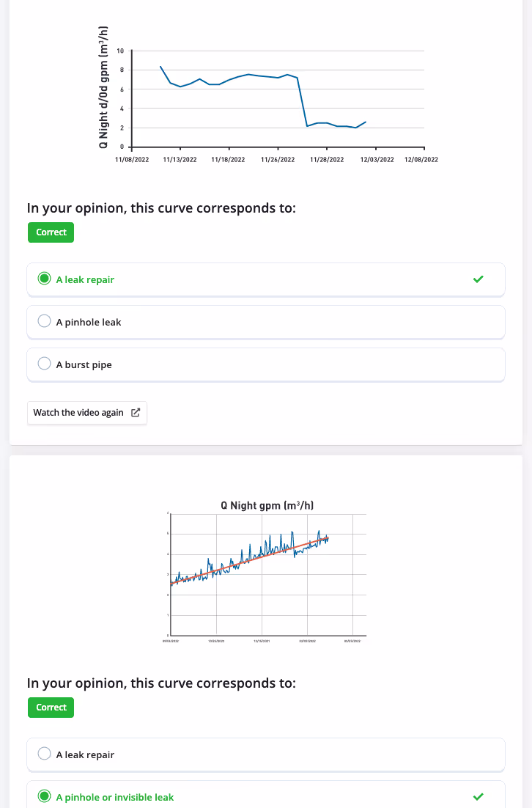The height and width of the screenshot is (808, 532).
Task: Select the A pinhole or invisible leak option
Action: coord(44,797)
